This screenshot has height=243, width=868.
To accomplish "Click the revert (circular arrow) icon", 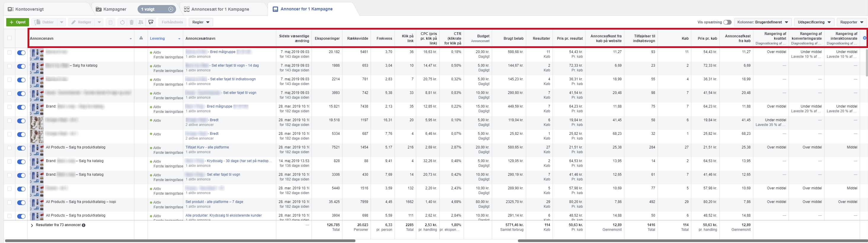I will point(122,22).
